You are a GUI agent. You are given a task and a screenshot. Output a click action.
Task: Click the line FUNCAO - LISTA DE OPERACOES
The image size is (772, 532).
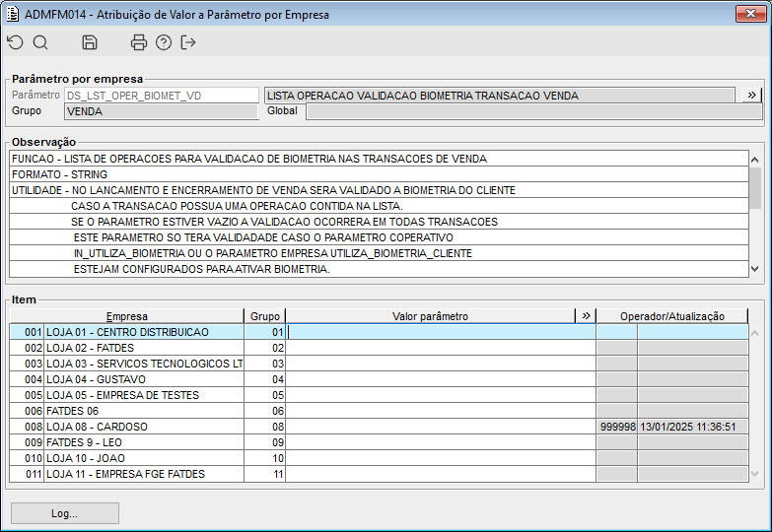pyautogui.click(x=380, y=159)
